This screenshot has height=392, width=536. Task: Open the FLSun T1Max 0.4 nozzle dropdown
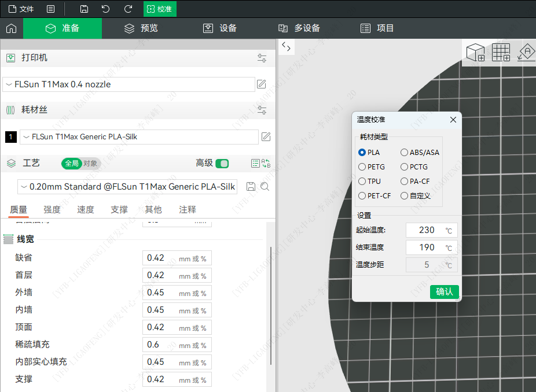tap(129, 84)
